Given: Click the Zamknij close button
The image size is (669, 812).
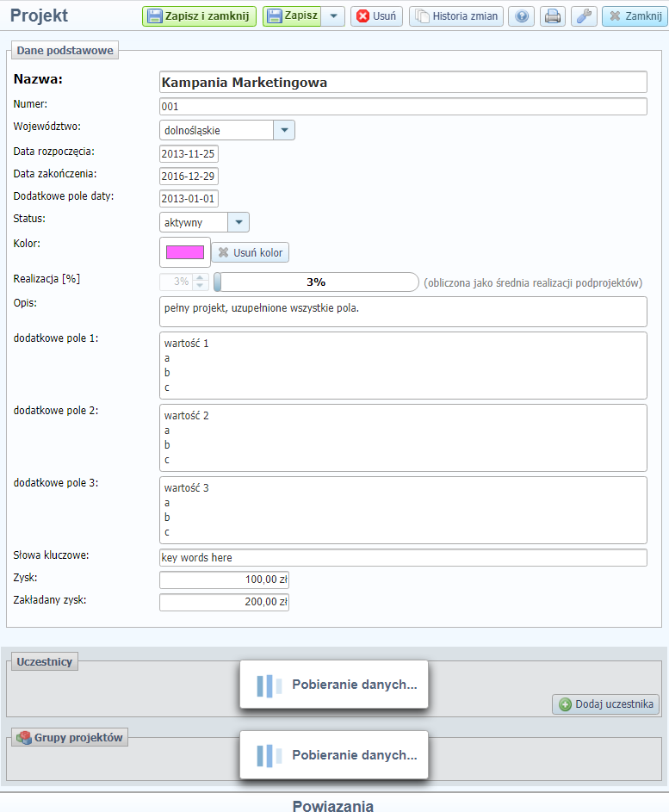Looking at the screenshot, I should (x=635, y=16).
